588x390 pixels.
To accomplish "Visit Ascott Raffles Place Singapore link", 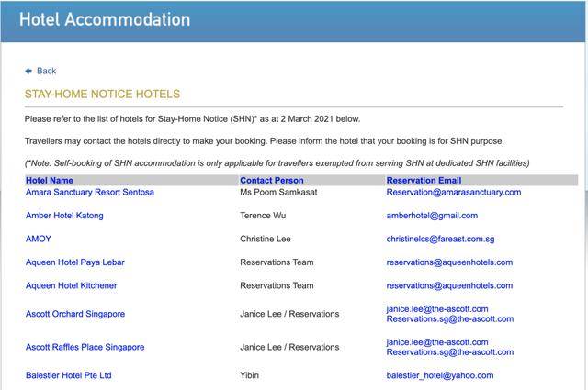I will 85,347.
